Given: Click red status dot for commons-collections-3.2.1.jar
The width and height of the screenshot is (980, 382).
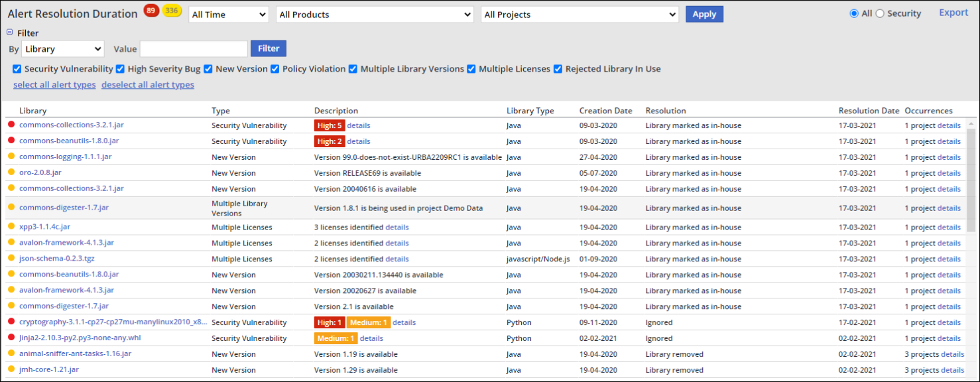Looking at the screenshot, I should 11,125.
